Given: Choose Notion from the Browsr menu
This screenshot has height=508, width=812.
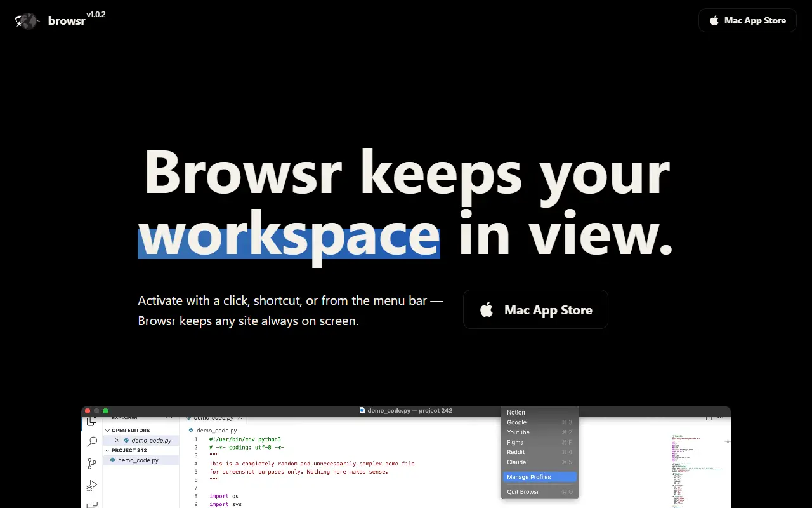Looking at the screenshot, I should 539,413.
